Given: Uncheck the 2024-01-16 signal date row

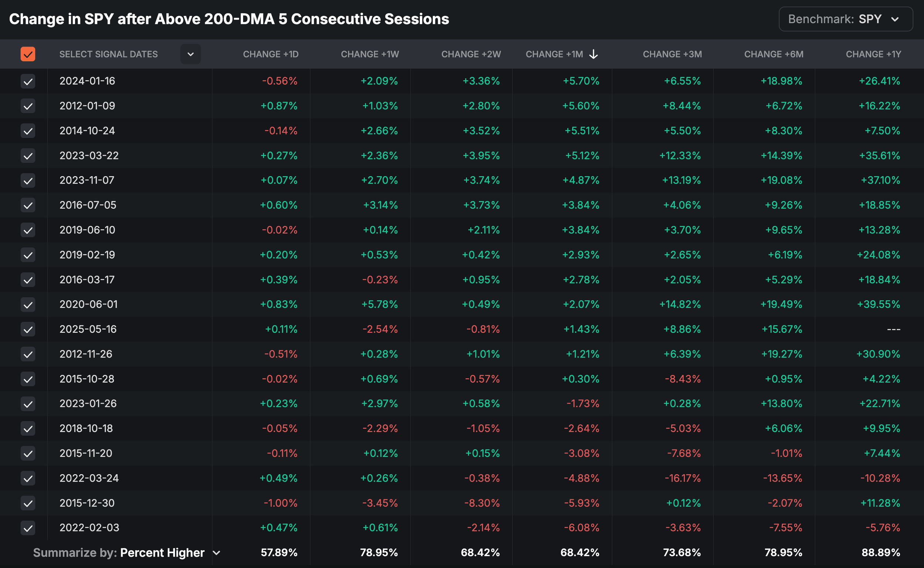Looking at the screenshot, I should (28, 81).
